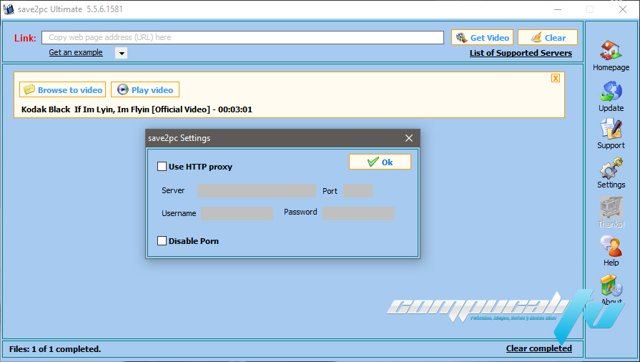The image size is (640, 362).
Task: Click the Play video button
Action: [x=145, y=90]
